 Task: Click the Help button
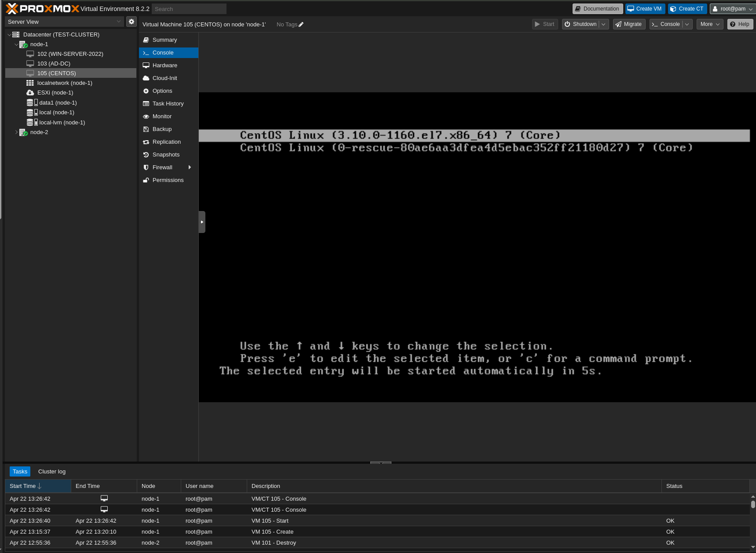pos(740,24)
